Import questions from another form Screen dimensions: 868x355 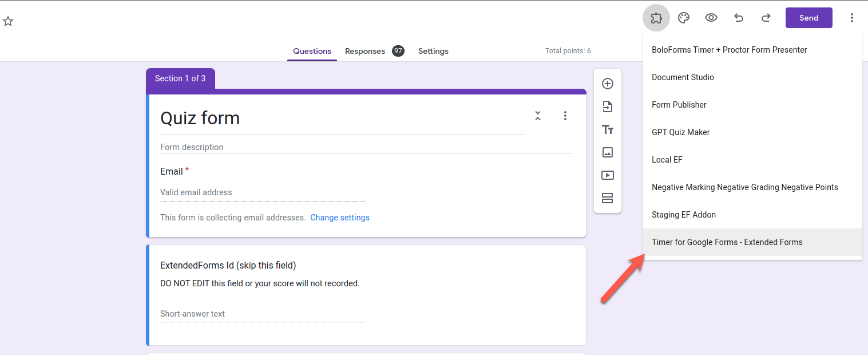point(608,107)
